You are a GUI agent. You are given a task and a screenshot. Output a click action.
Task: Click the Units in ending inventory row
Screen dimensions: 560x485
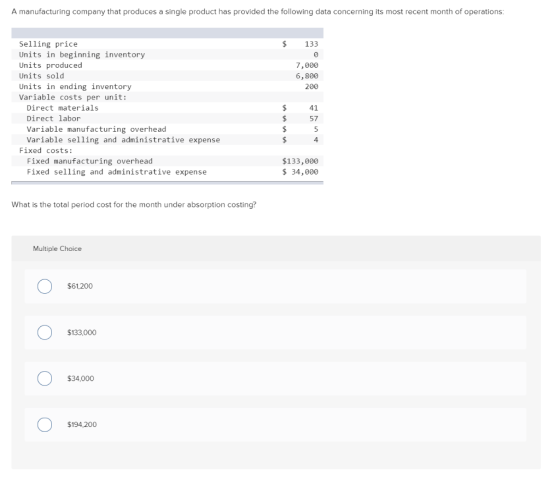click(167, 86)
